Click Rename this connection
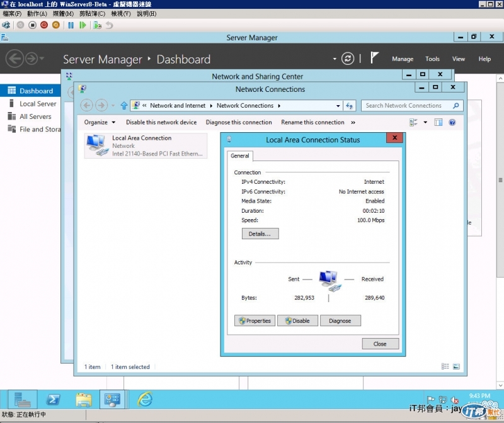The image size is (504, 423). (312, 122)
